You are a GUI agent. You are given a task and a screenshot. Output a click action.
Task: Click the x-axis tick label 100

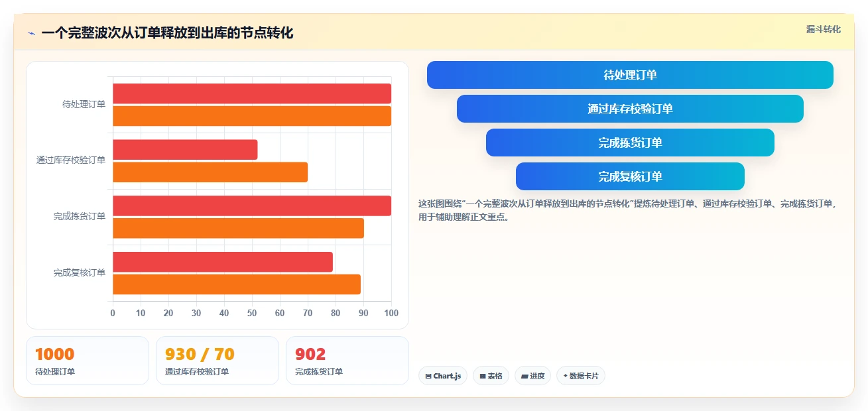tap(391, 313)
